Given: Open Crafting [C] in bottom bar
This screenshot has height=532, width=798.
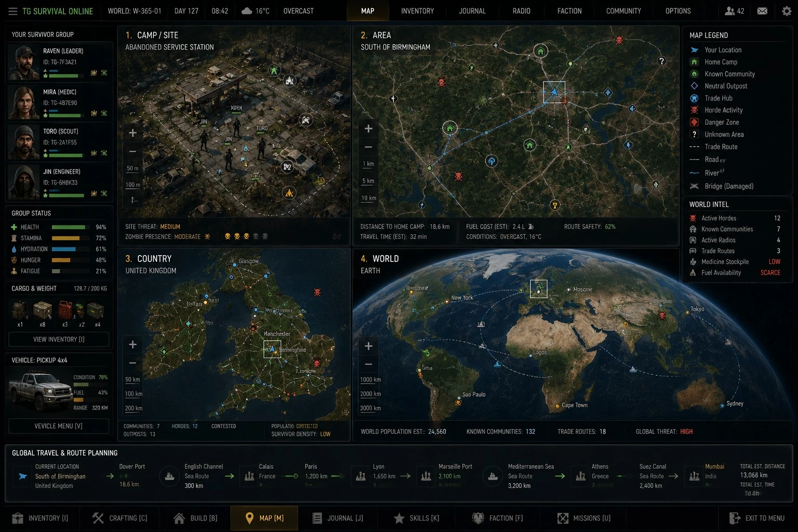Looking at the screenshot, I should tap(120, 518).
